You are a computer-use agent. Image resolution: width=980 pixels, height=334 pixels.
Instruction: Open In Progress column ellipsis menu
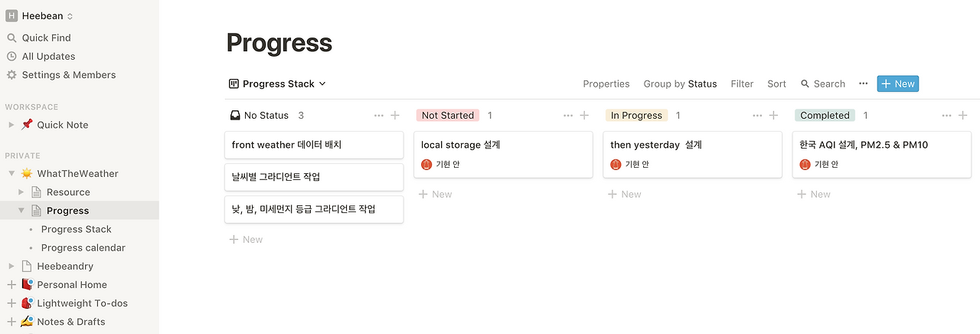tap(757, 116)
